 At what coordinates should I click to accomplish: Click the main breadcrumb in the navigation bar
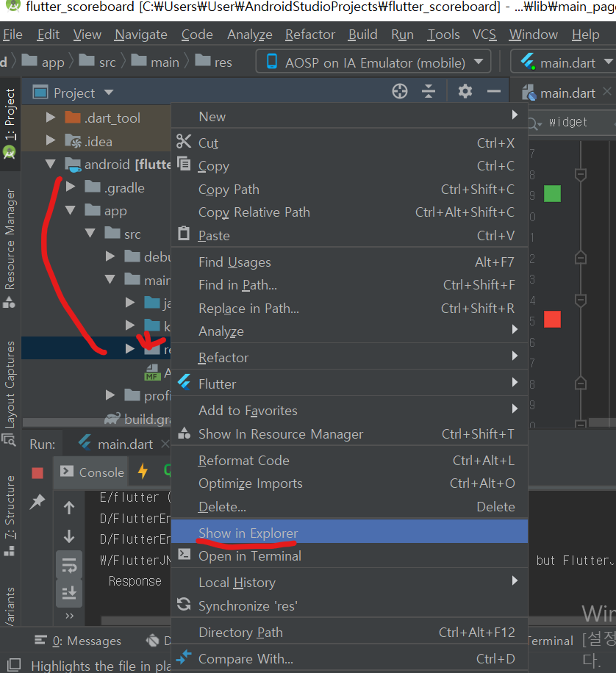pyautogui.click(x=156, y=62)
